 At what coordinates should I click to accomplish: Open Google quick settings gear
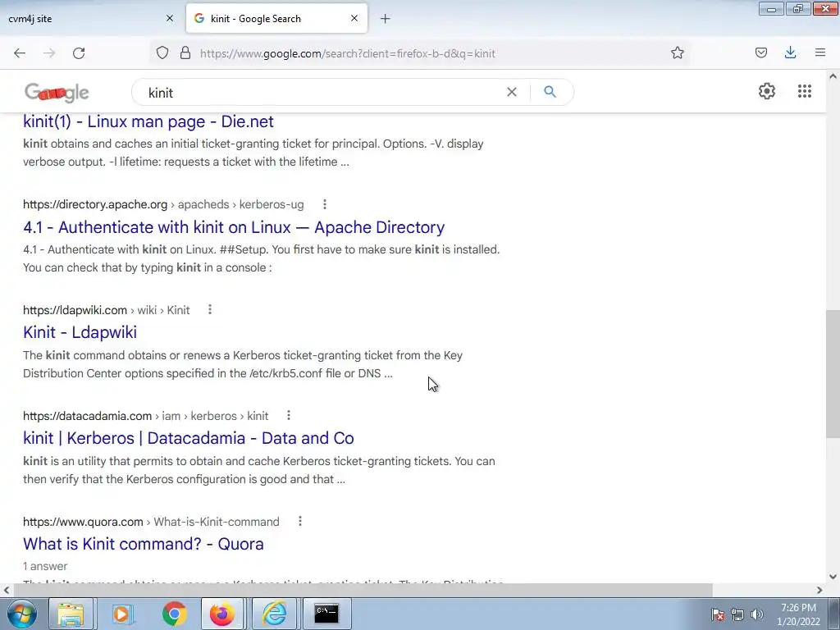tap(767, 91)
